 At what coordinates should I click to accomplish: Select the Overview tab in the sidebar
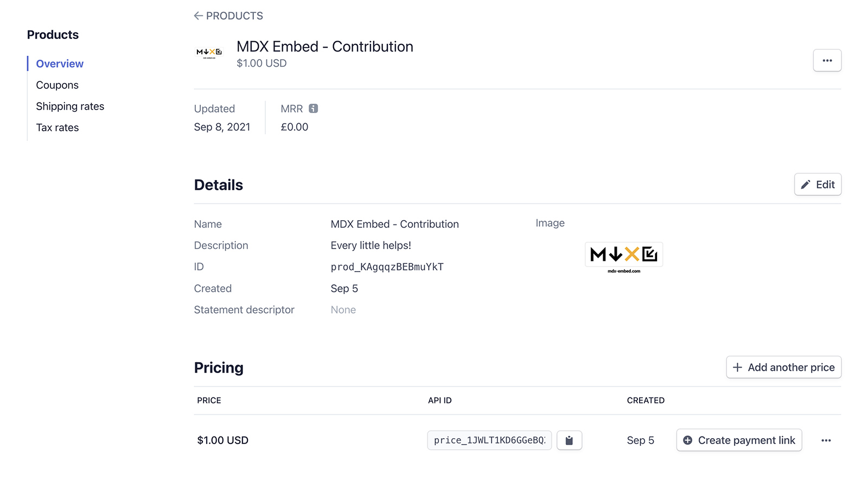click(x=60, y=63)
